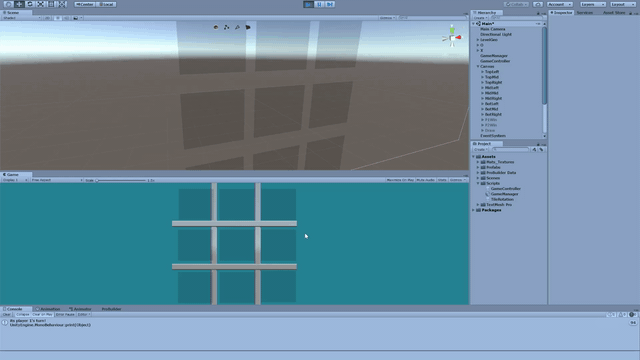Click the Play button
This screenshot has width=640, height=360.
click(308, 4)
